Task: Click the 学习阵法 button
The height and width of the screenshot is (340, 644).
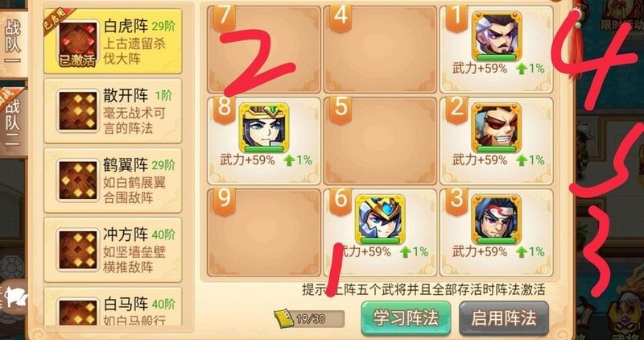Action: coord(406,318)
